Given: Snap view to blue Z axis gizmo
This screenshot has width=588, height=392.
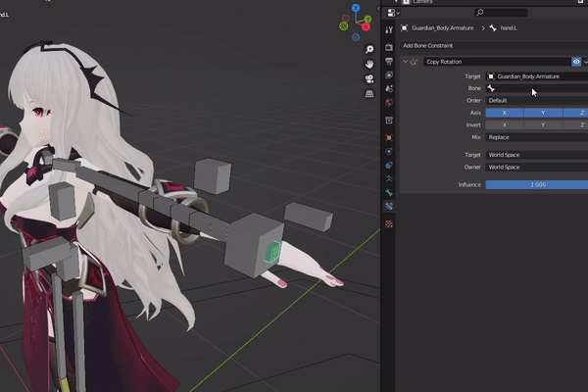Looking at the screenshot, I should coord(356,8).
